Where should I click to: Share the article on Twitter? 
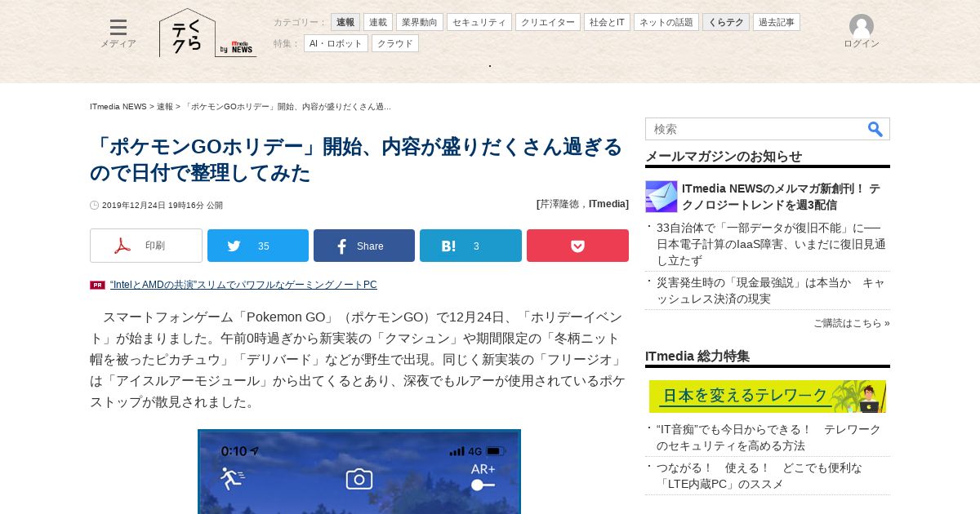[x=258, y=246]
